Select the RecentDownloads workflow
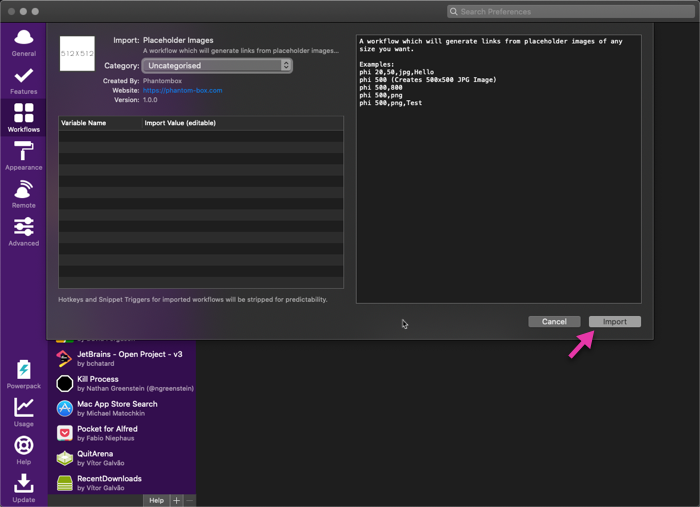Image resolution: width=700 pixels, height=507 pixels. [x=122, y=483]
